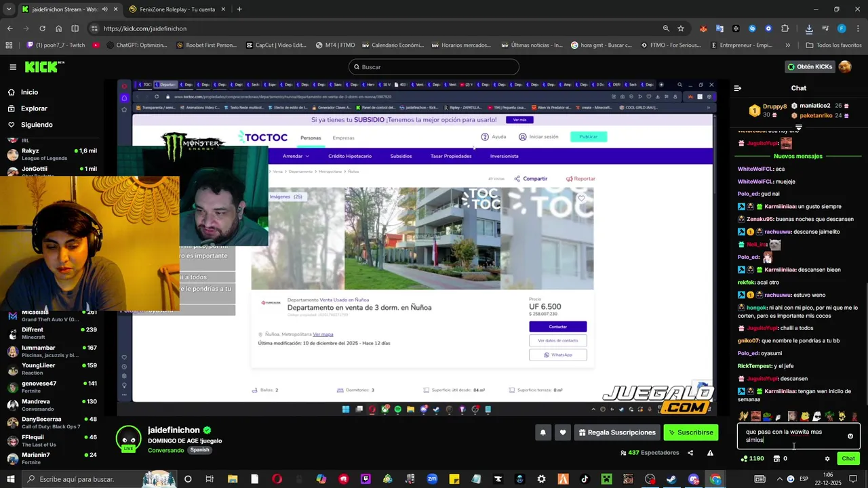868x488 pixels.
Task: Open Mandreva channel in the sidebar
Action: [x=51, y=405]
